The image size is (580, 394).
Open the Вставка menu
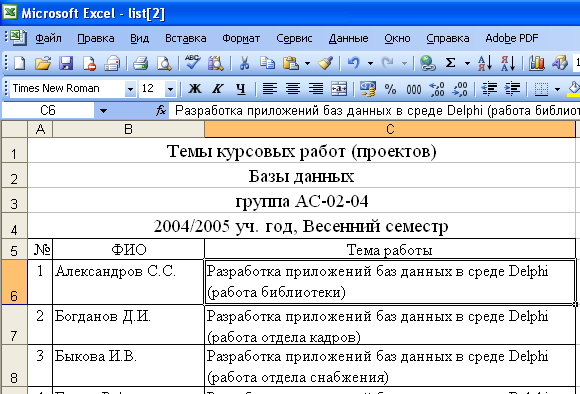click(186, 38)
